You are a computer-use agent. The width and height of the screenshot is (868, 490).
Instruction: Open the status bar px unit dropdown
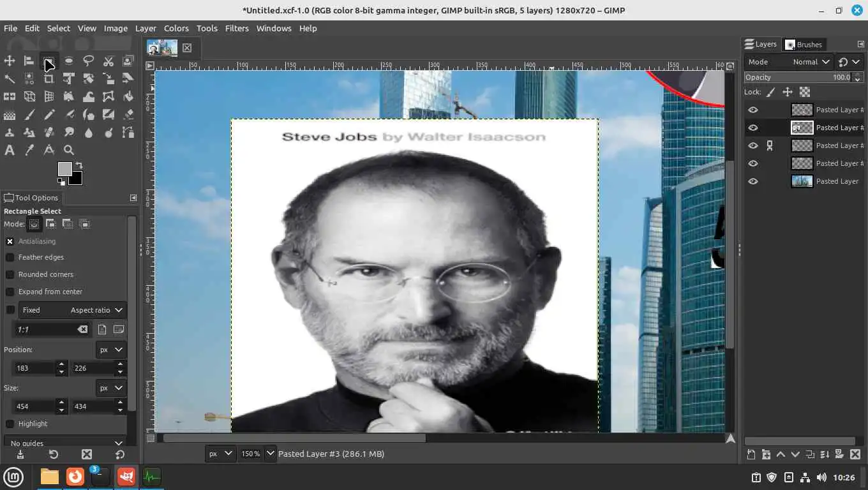220,454
